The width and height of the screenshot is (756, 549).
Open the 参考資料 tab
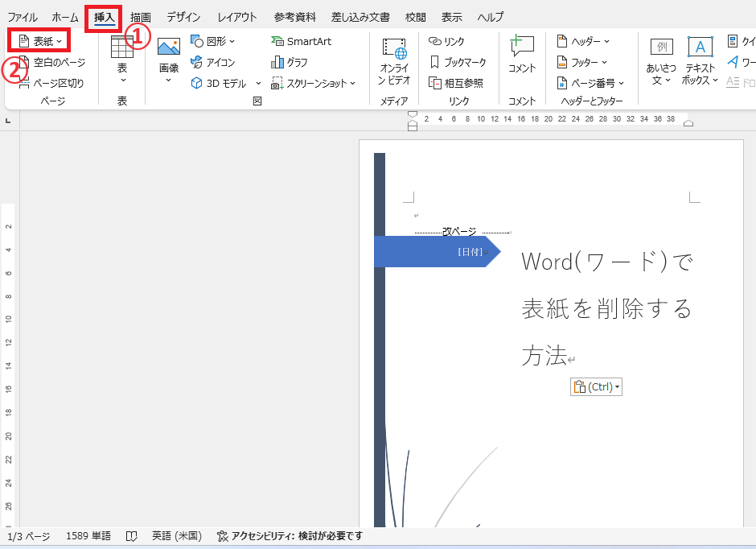(x=295, y=18)
